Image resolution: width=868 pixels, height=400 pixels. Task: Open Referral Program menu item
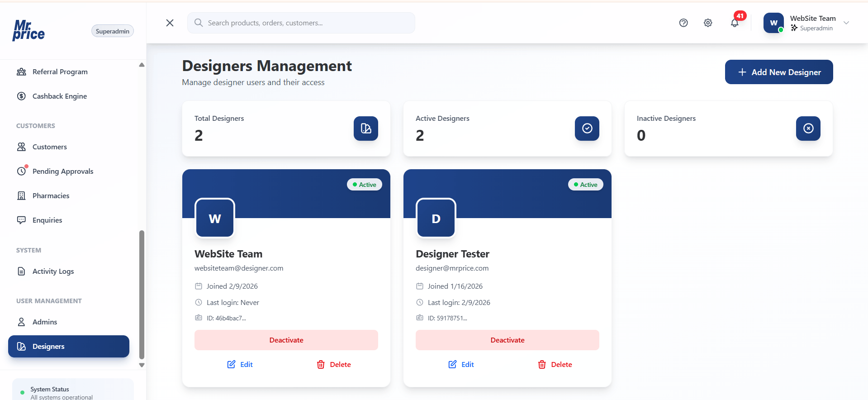69,72
